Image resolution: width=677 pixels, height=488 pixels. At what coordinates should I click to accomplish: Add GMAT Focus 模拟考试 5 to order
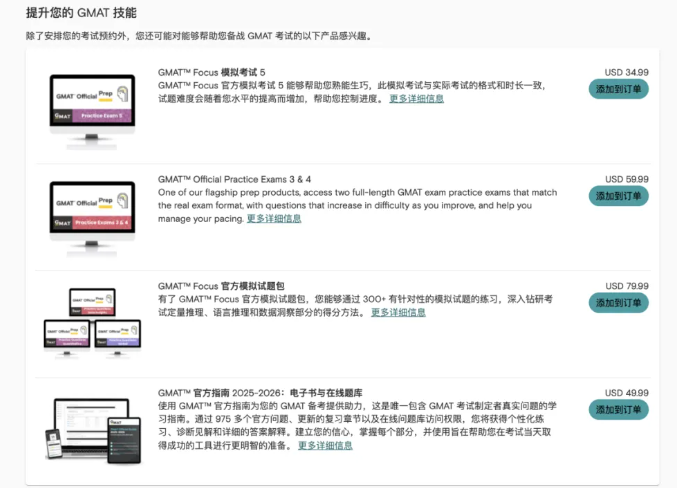tap(618, 88)
